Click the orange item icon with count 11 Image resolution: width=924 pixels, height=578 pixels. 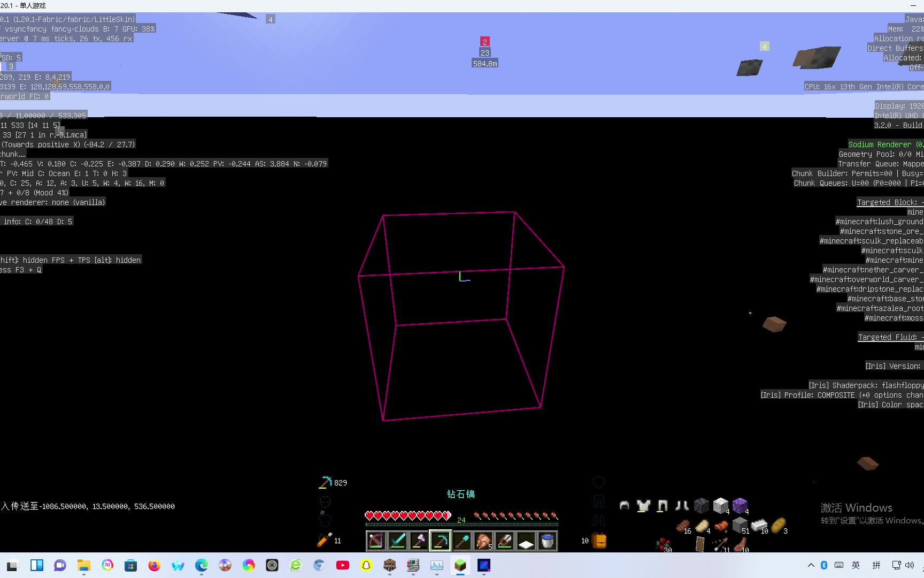coord(325,540)
